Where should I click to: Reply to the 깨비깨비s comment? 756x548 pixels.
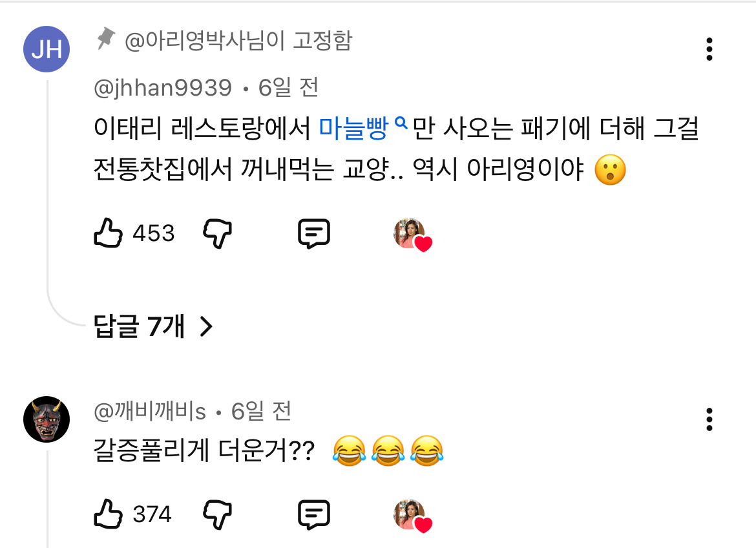(314, 514)
